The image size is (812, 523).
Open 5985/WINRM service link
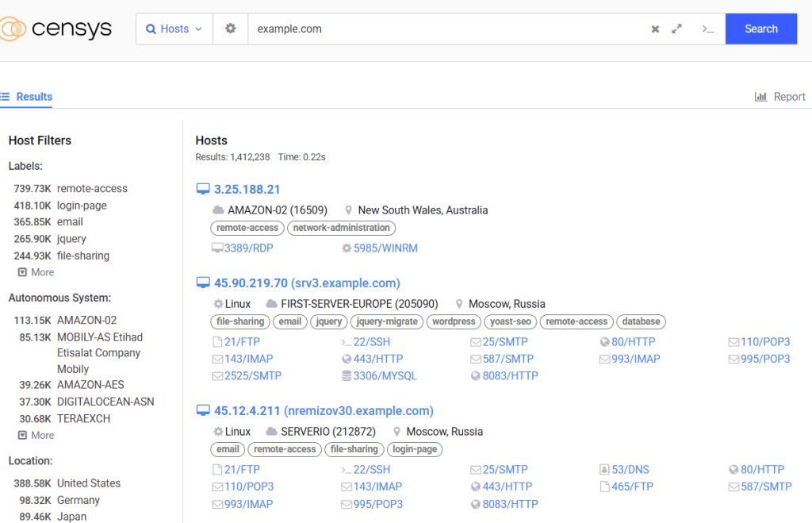(x=385, y=248)
